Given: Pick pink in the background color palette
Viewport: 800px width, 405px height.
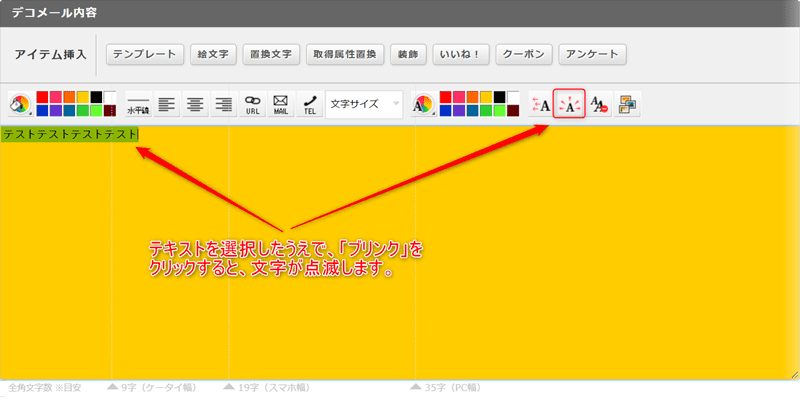Looking at the screenshot, I should tap(56, 97).
